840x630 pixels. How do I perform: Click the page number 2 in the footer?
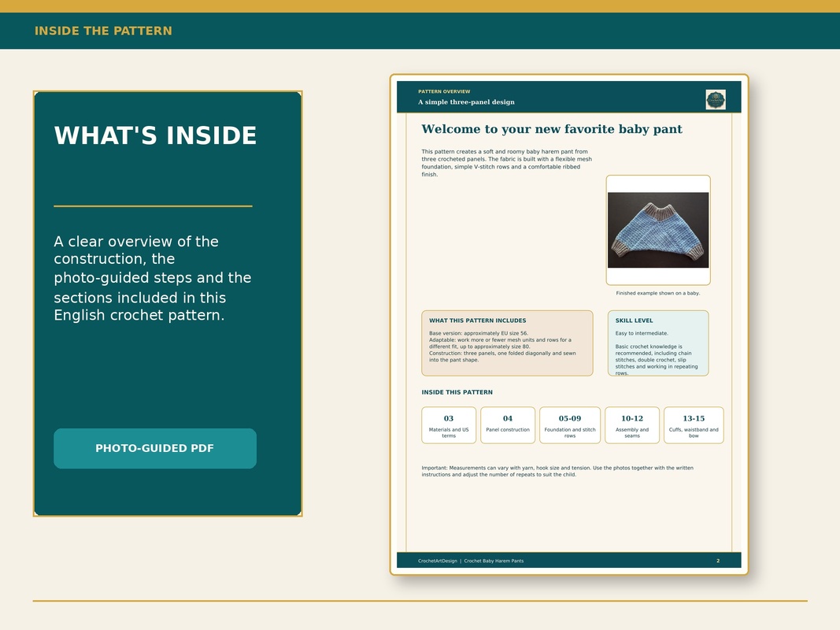(718, 561)
